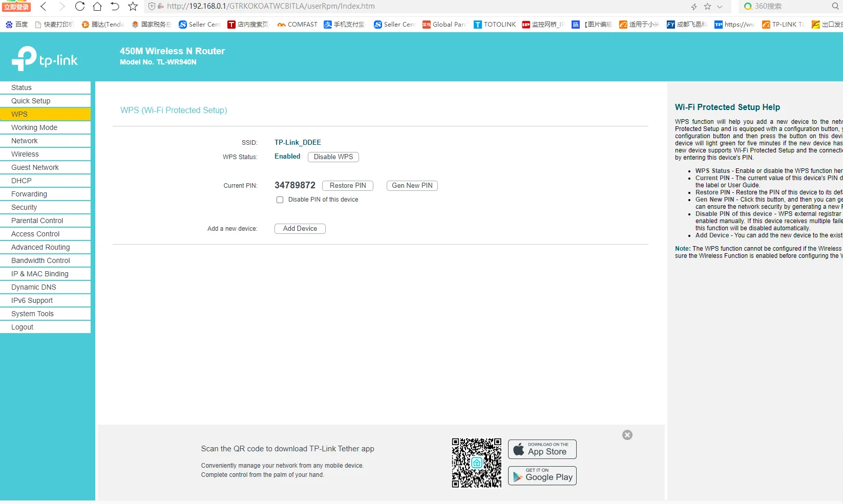Open Dynamic DNS settings

[45, 287]
